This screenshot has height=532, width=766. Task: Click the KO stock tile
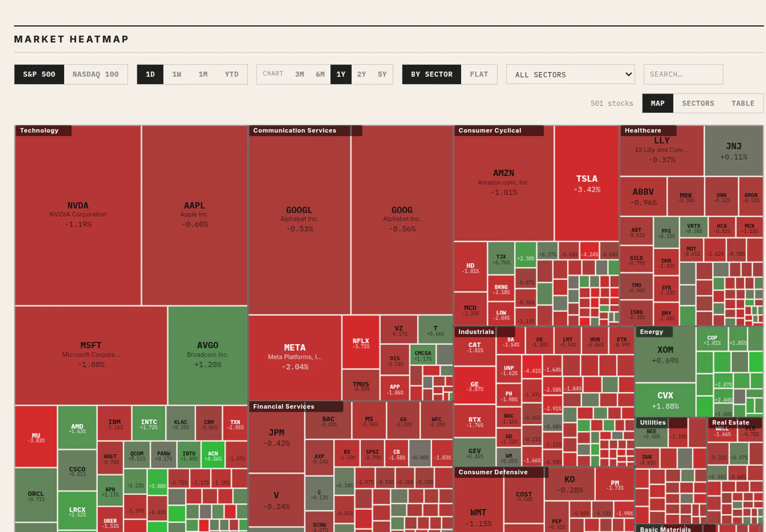pos(569,484)
